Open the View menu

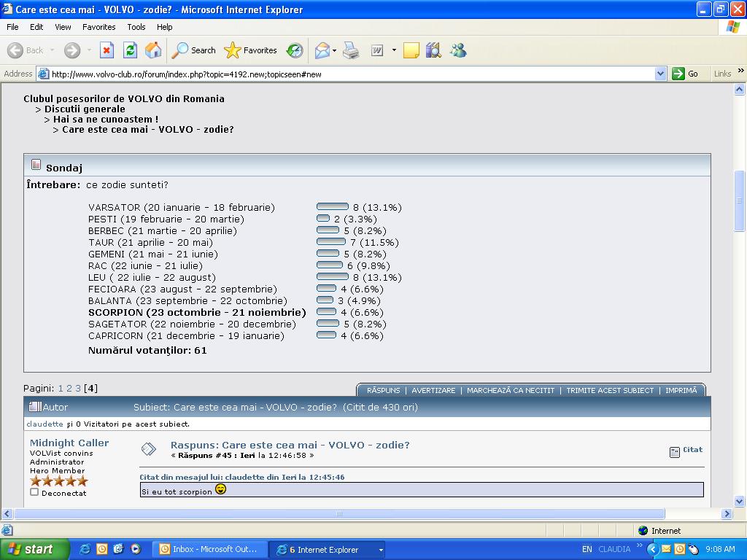pos(63,27)
